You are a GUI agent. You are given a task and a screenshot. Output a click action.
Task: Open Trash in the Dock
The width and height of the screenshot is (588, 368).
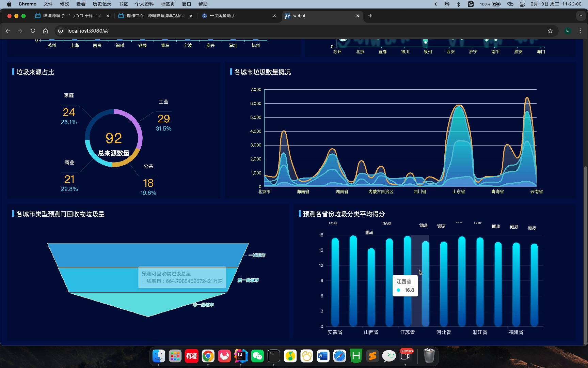429,356
